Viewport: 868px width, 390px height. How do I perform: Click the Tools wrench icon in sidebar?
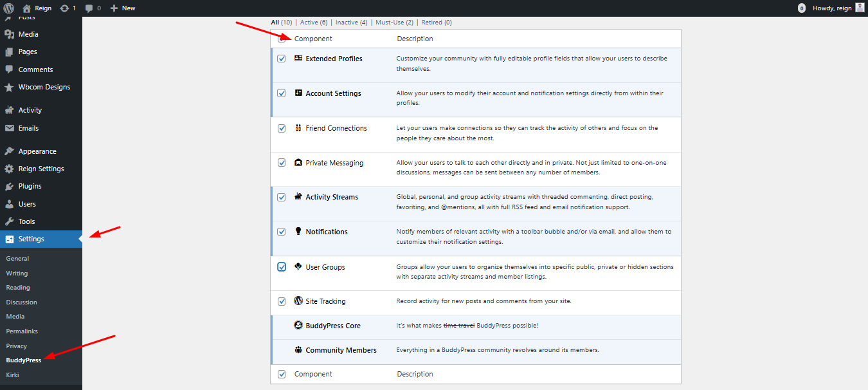9,221
